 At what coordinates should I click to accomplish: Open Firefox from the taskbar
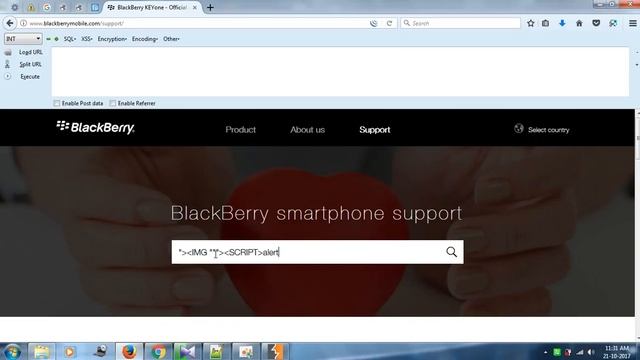(129, 351)
